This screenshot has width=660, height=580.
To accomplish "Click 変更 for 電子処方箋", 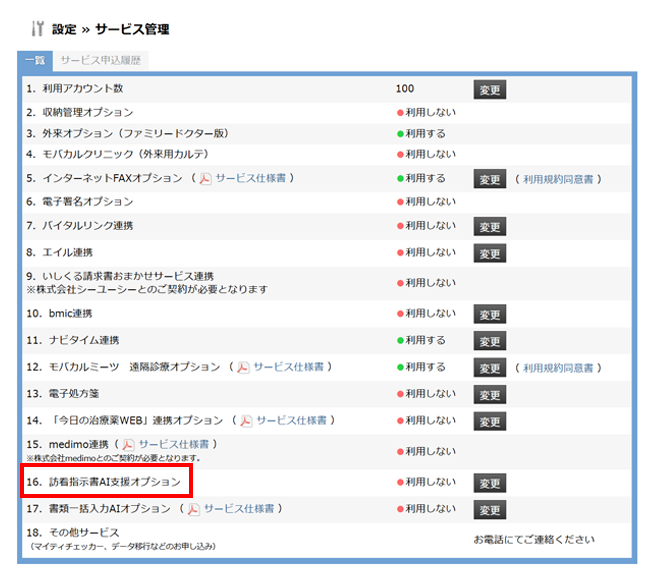I will click(489, 395).
